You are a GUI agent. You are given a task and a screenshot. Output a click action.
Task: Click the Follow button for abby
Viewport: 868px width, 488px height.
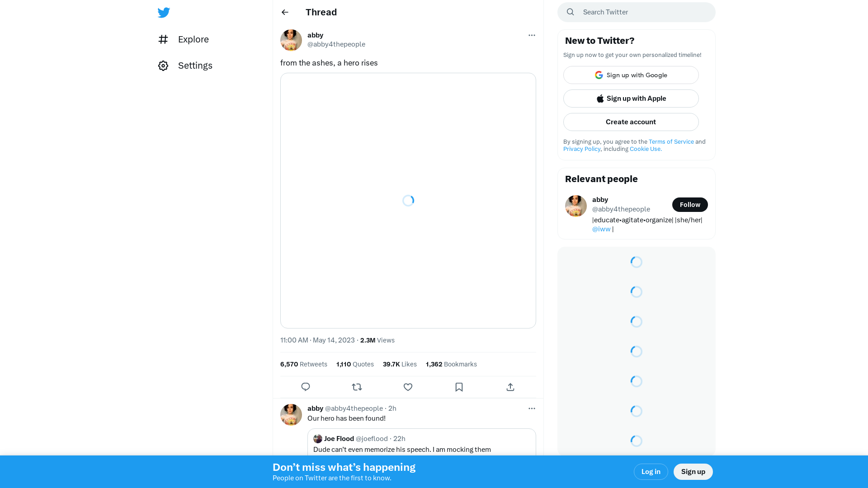[x=690, y=204]
